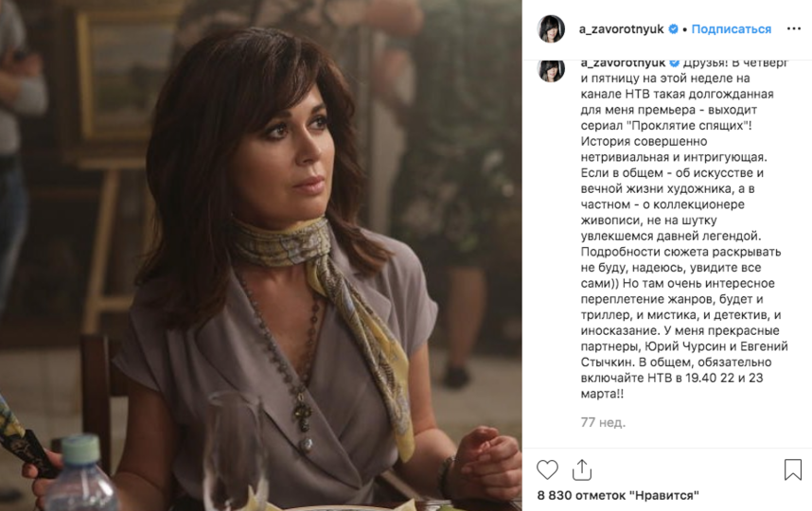The image size is (812, 511).
Task: View the 8 830 отметок "Нравится" list
Action: [618, 496]
